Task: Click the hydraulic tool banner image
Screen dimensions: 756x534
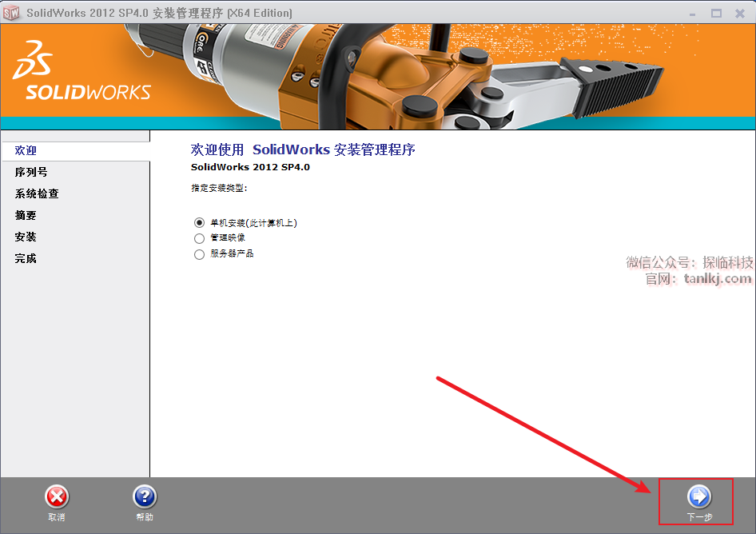Action: (396, 76)
